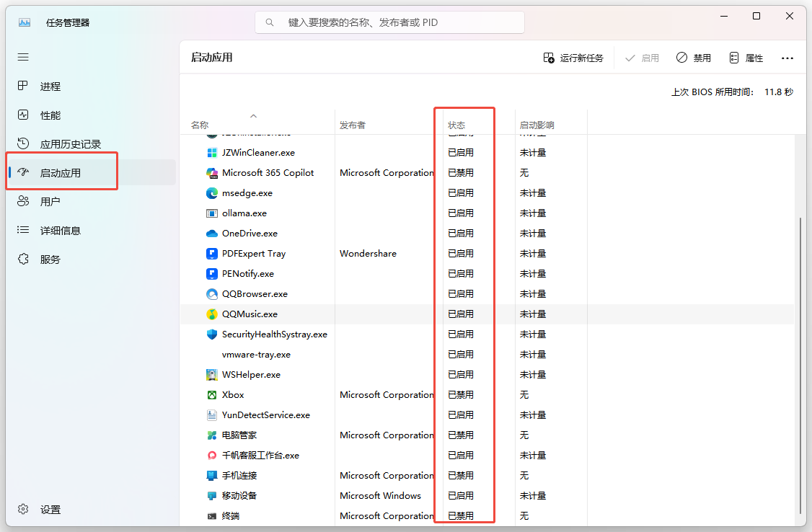Click 已启用 status of 移动设备 row
Image resolution: width=812 pixels, height=532 pixels.
[x=461, y=496]
